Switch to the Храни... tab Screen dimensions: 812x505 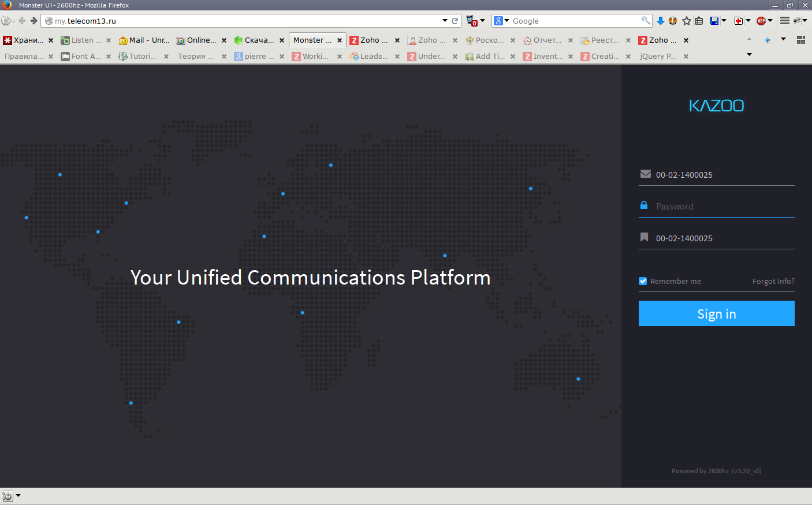pos(28,40)
